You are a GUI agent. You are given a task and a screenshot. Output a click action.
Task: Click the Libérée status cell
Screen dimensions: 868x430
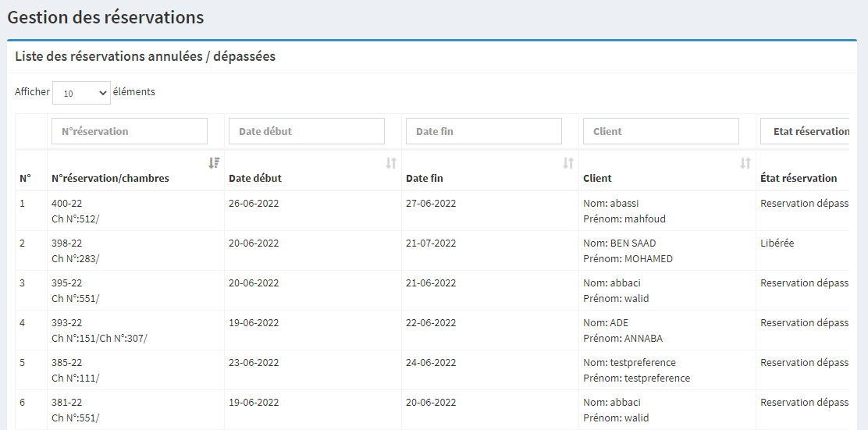[777, 243]
